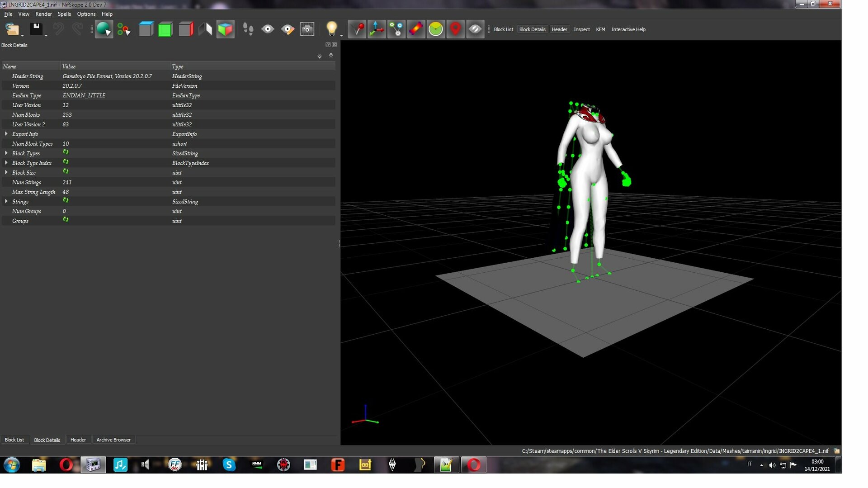The width and height of the screenshot is (868, 488).
Task: Click the plain eye view icon
Action: pos(268,29)
